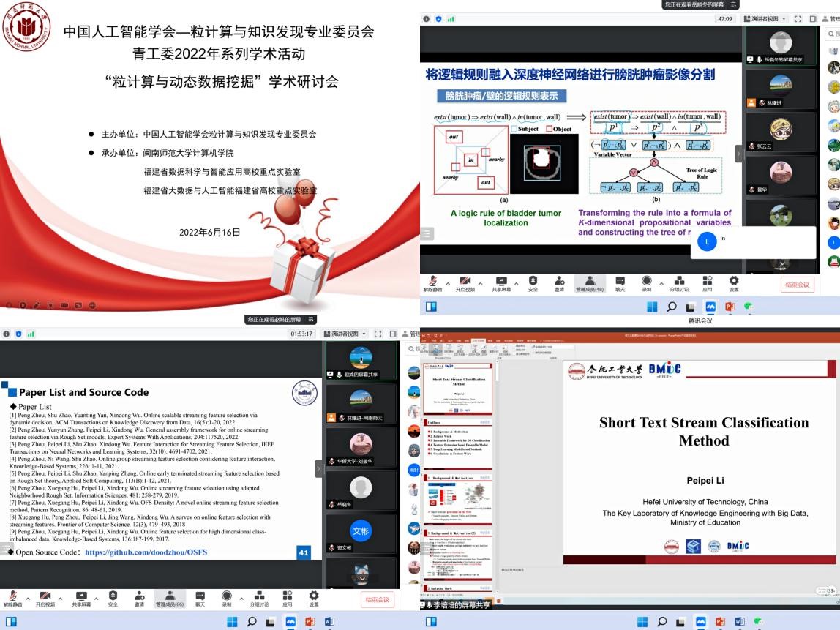Open Security (安全) in the 48-member meeting
The image size is (840, 630).
coord(533,283)
